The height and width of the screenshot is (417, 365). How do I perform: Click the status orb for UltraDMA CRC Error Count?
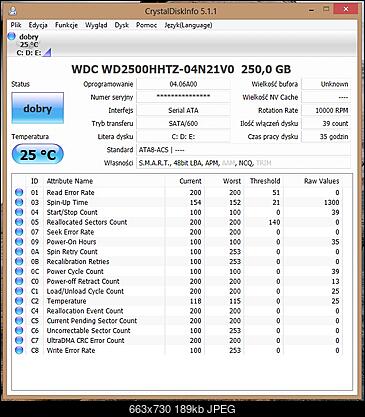pos(19,340)
